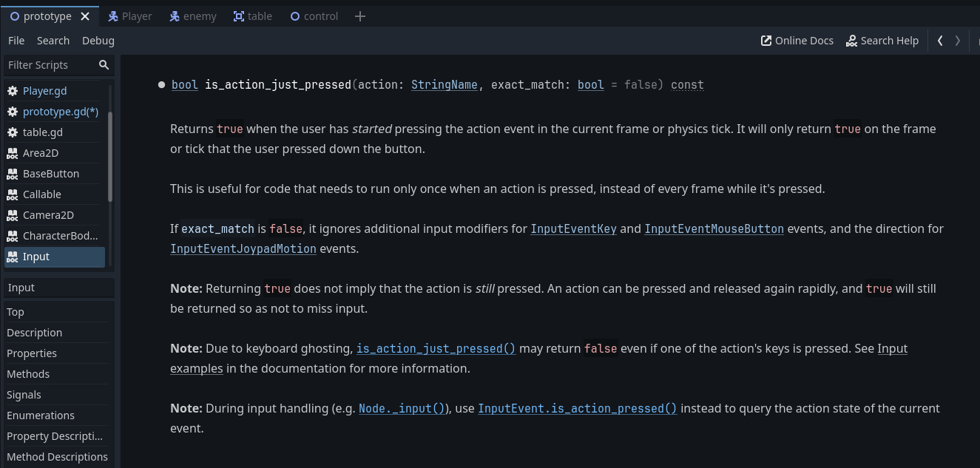The image size is (980, 468).
Task: Click doc icon beside Input entry
Action: pyautogui.click(x=13, y=257)
